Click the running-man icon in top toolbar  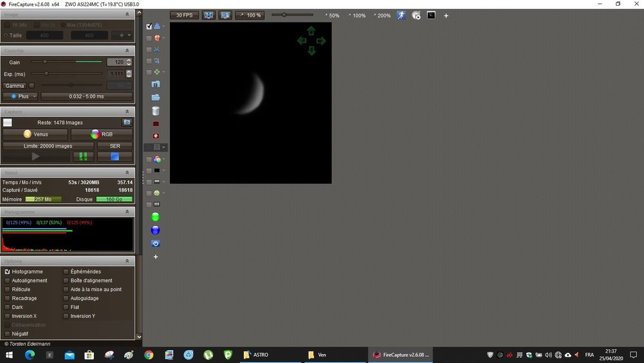coord(401,15)
